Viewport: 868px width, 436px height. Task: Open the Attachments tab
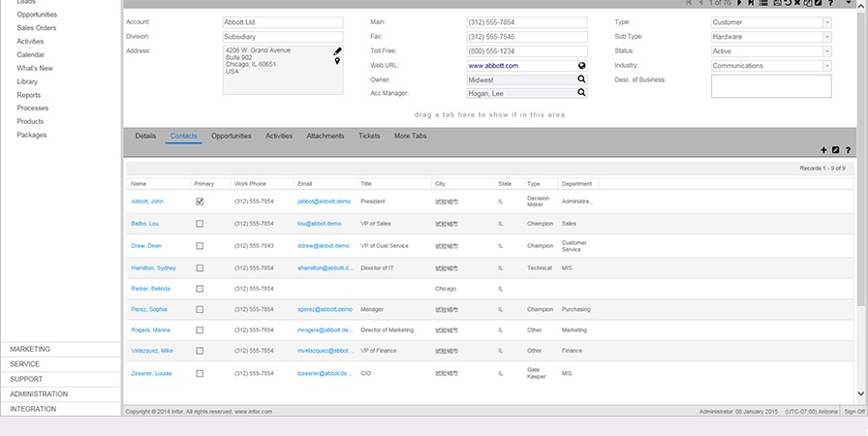pyautogui.click(x=325, y=136)
